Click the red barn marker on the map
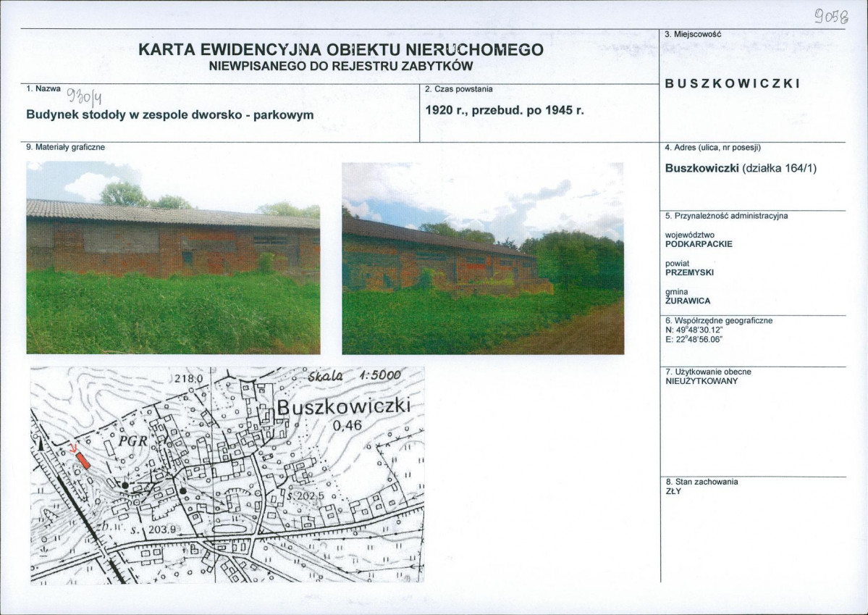Image resolution: width=868 pixels, height=615 pixels. [x=83, y=461]
